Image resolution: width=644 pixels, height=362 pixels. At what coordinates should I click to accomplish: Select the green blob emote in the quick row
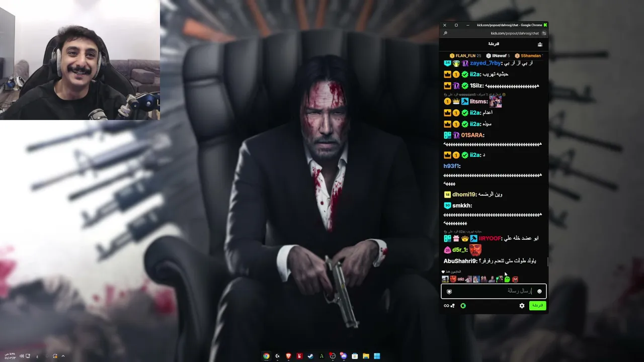click(x=507, y=279)
